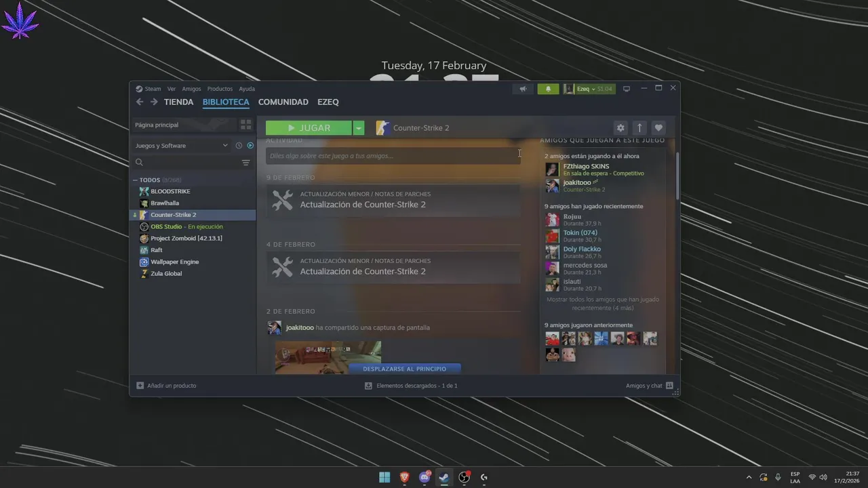Click the Steam icon in the taskbar
This screenshot has height=488, width=868.
pyautogui.click(x=444, y=477)
